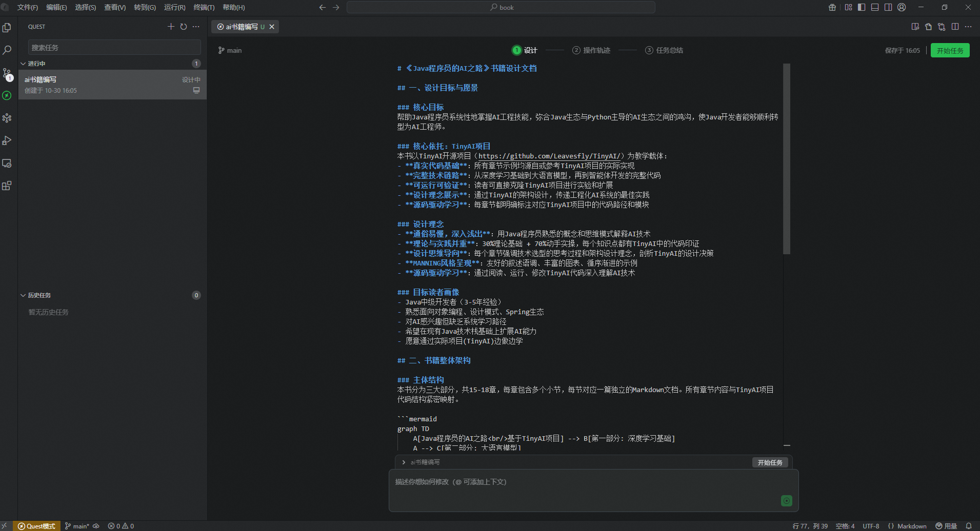The image size is (980, 531).
Task: Open Source Control view with badge 1
Action: 7,74
